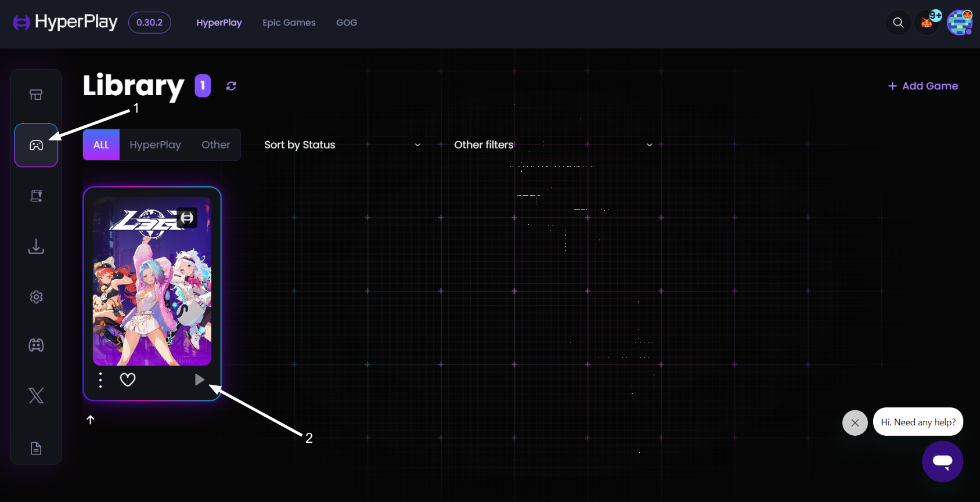Image resolution: width=980 pixels, height=502 pixels.
Task: Open the Store icon in sidebar
Action: click(x=36, y=95)
